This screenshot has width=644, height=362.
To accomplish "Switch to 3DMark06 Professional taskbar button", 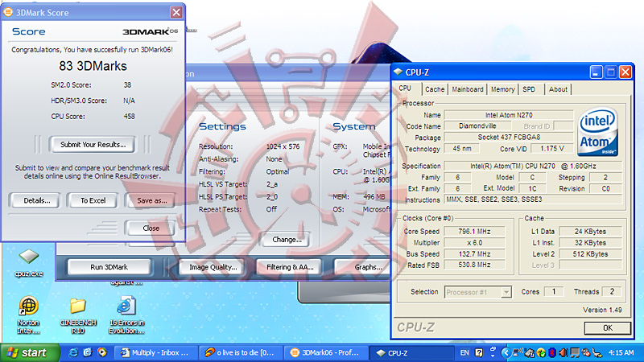I will [x=325, y=352].
